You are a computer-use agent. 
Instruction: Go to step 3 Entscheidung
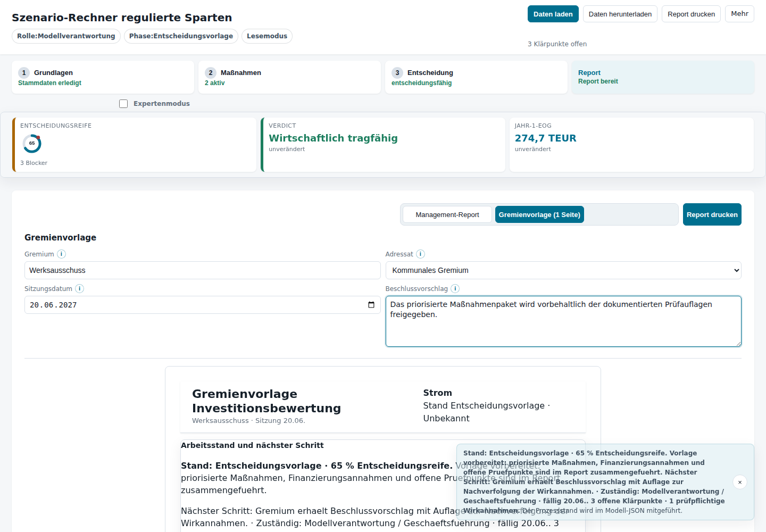pos(476,77)
